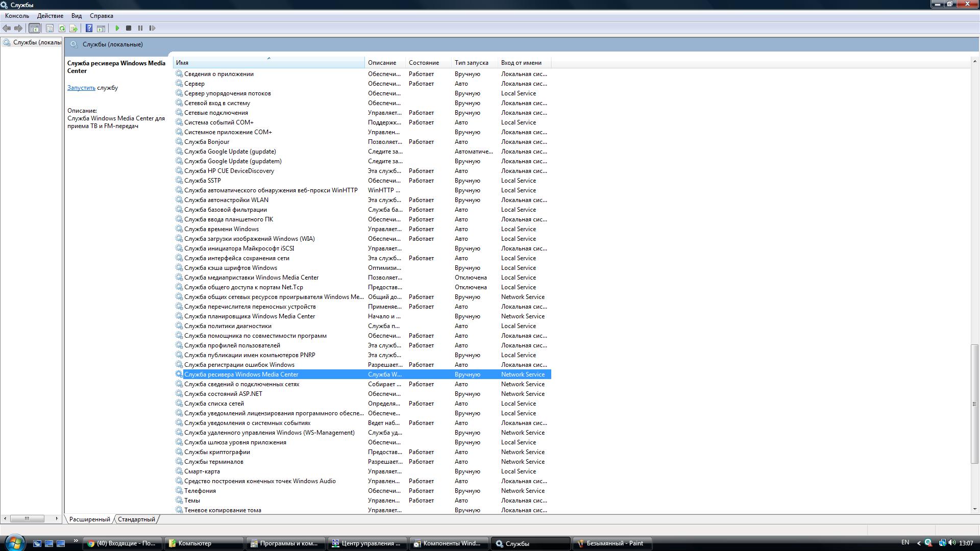Click the green Start Service toolbar icon
Viewport: 980px width, 551px height.
click(x=117, y=28)
